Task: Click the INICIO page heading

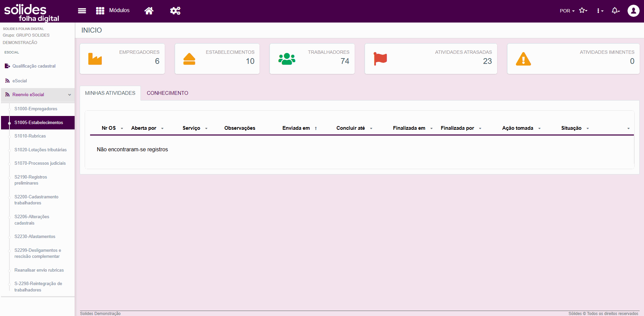Action: (x=91, y=30)
